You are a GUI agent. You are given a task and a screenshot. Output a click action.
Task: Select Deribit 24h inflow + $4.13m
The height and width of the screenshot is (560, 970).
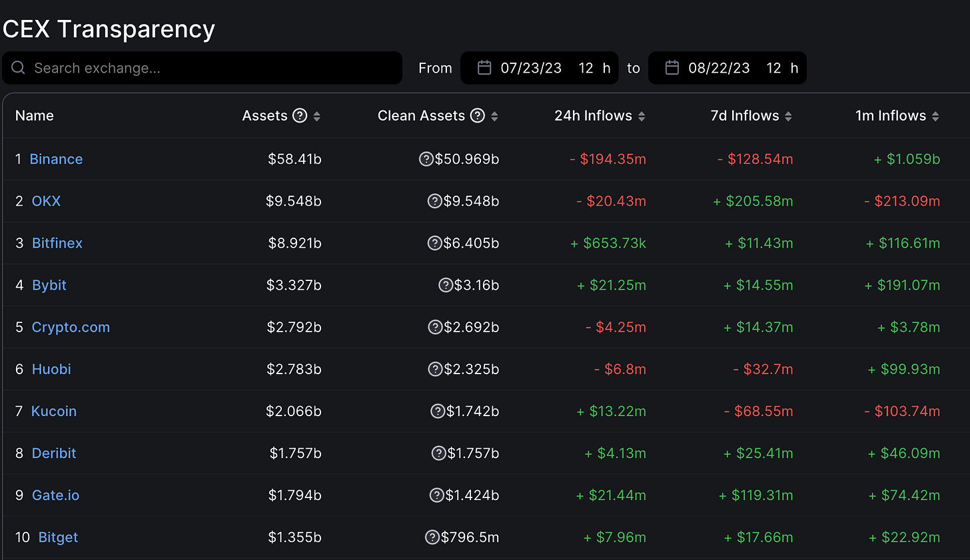(x=615, y=453)
